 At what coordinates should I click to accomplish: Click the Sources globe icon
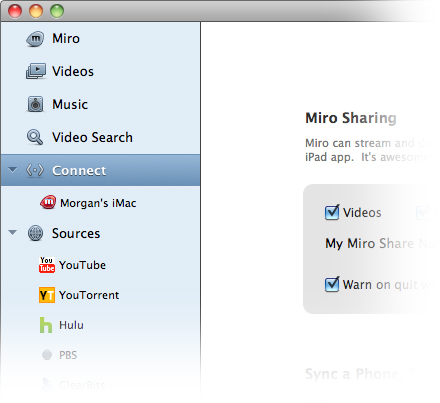click(x=35, y=233)
